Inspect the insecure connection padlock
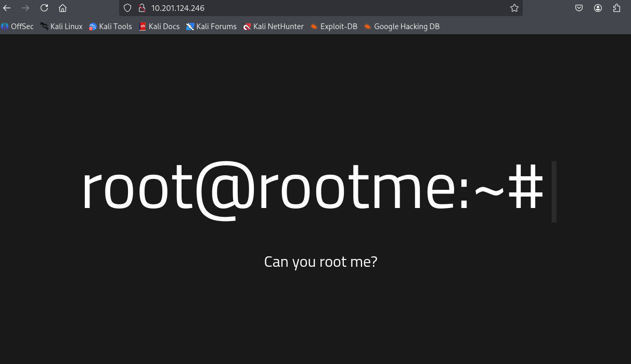This screenshot has width=631, height=364. (x=142, y=8)
